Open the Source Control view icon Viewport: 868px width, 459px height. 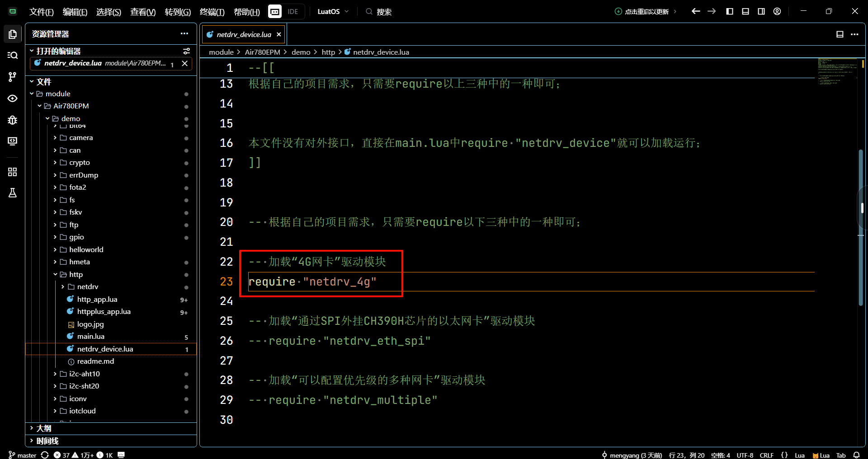(x=13, y=77)
